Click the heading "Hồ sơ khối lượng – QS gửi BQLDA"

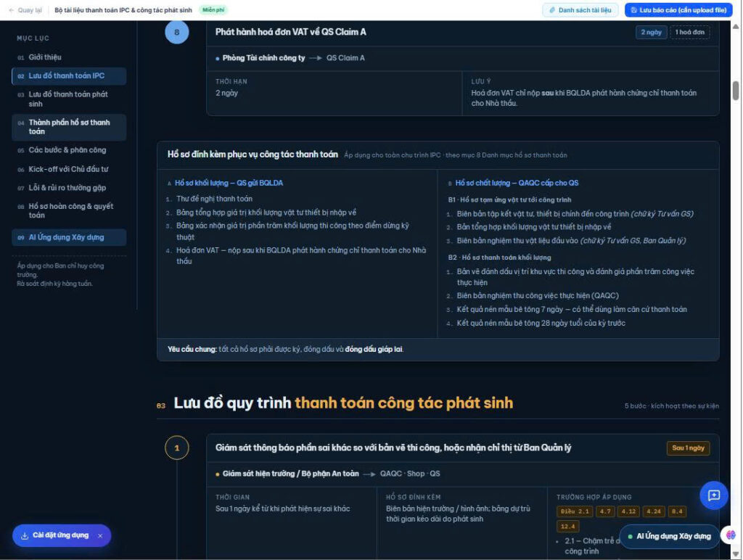(229, 183)
